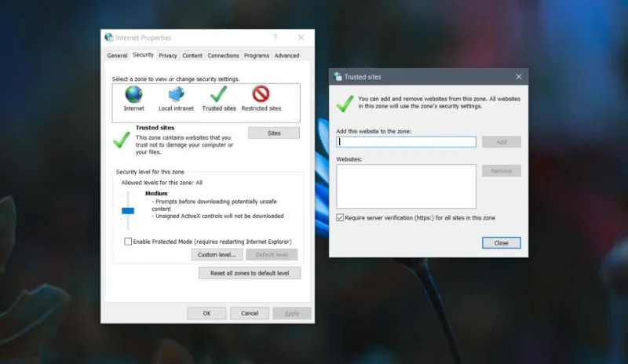Open the Privacy tab
The height and width of the screenshot is (364, 628).
tap(168, 56)
